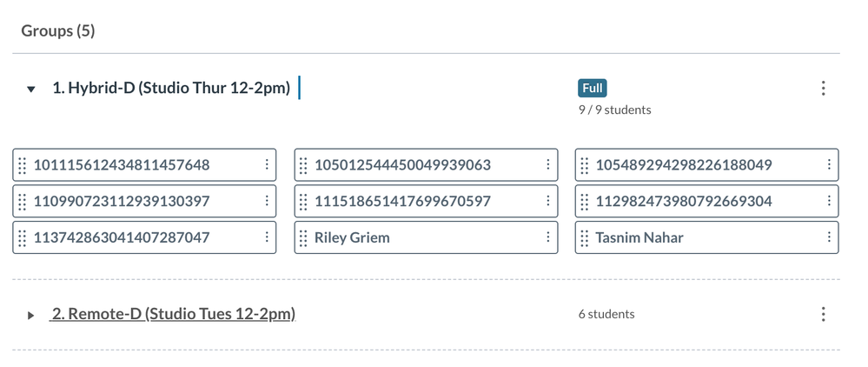Click the Hybrid-D (Studio Thur 12-2pm) title
This screenshot has height=367, width=868.
click(x=171, y=88)
